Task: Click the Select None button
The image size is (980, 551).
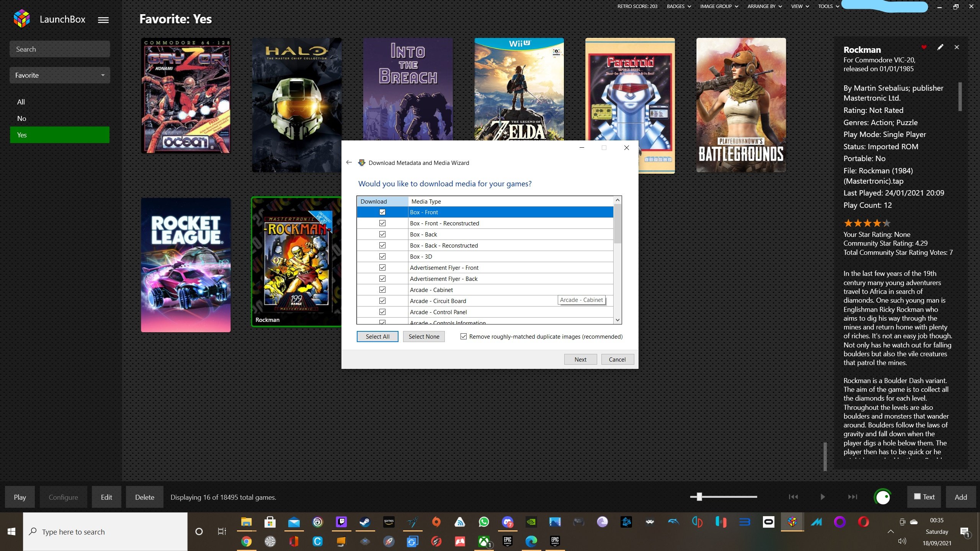Action: (x=424, y=336)
